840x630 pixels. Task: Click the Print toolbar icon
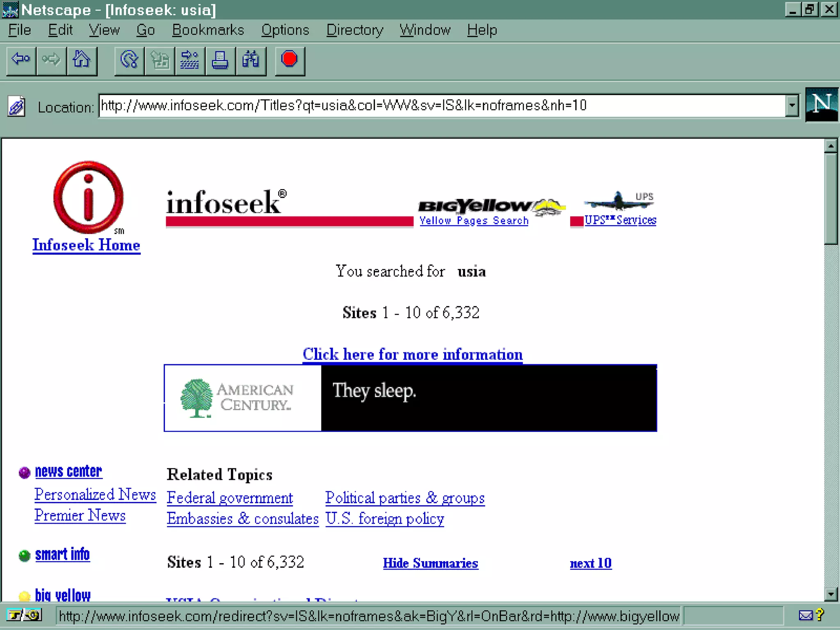pos(220,61)
